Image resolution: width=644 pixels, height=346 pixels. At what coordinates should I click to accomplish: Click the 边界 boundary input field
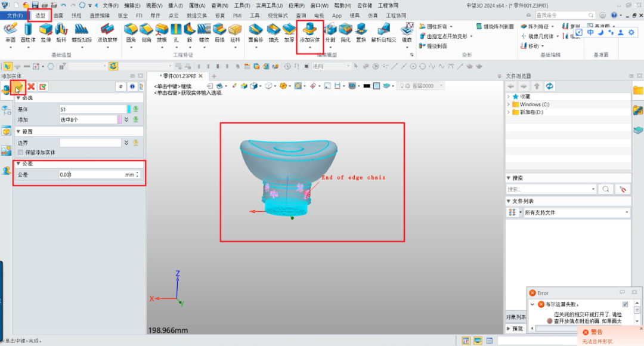click(91, 143)
